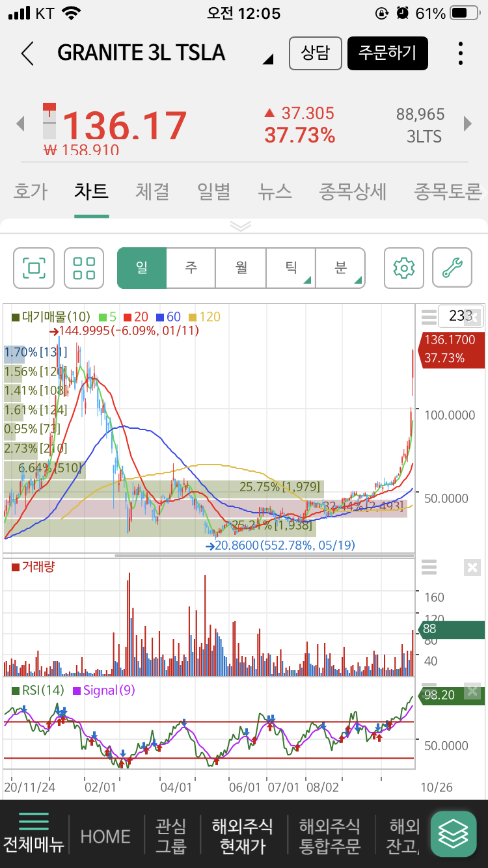This screenshot has height=868, width=488.
Task: Open the 뉴스 news tab
Action: [x=275, y=191]
